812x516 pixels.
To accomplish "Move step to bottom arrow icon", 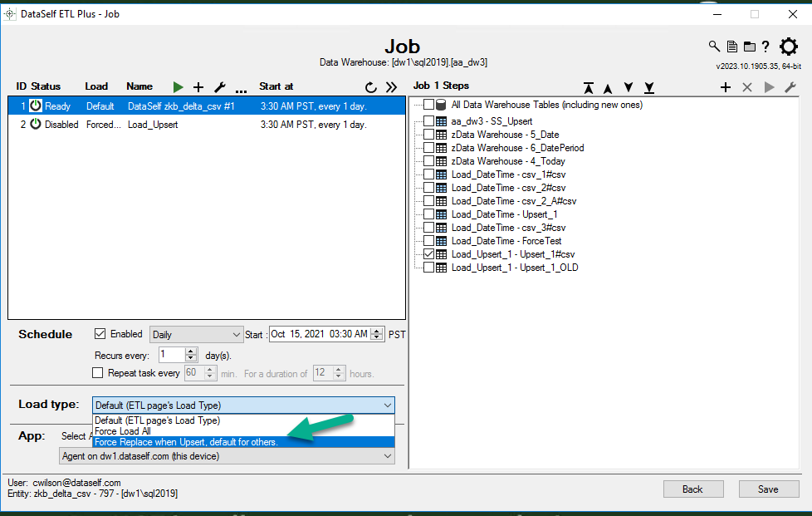I will click(649, 87).
